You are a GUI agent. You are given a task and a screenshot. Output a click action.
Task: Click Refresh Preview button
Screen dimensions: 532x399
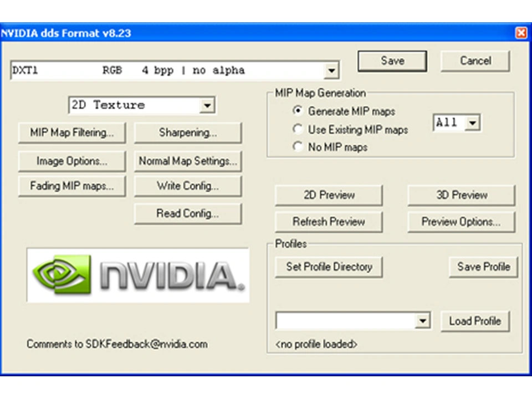[329, 222]
